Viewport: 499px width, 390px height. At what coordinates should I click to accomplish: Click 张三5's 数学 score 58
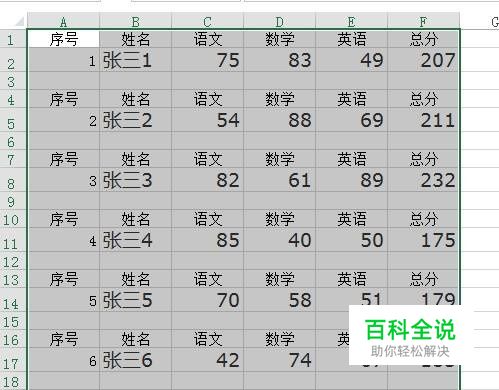pos(279,300)
